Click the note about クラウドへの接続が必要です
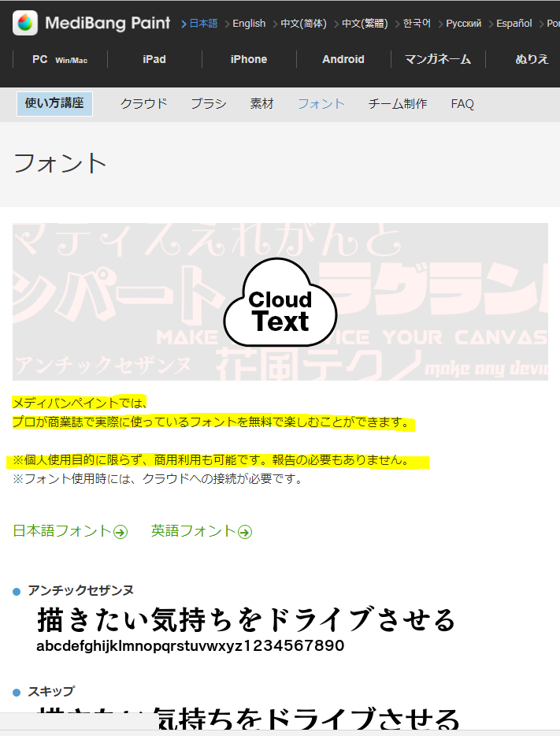 click(x=158, y=479)
